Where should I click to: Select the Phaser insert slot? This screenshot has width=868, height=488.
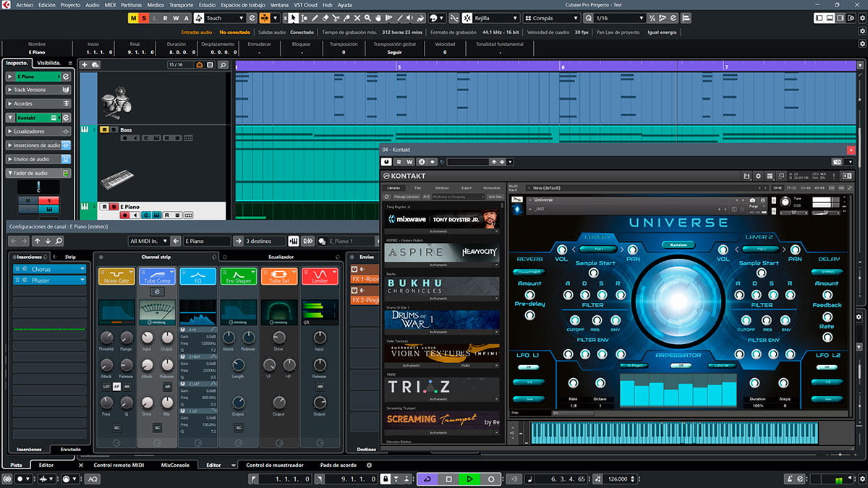point(49,280)
